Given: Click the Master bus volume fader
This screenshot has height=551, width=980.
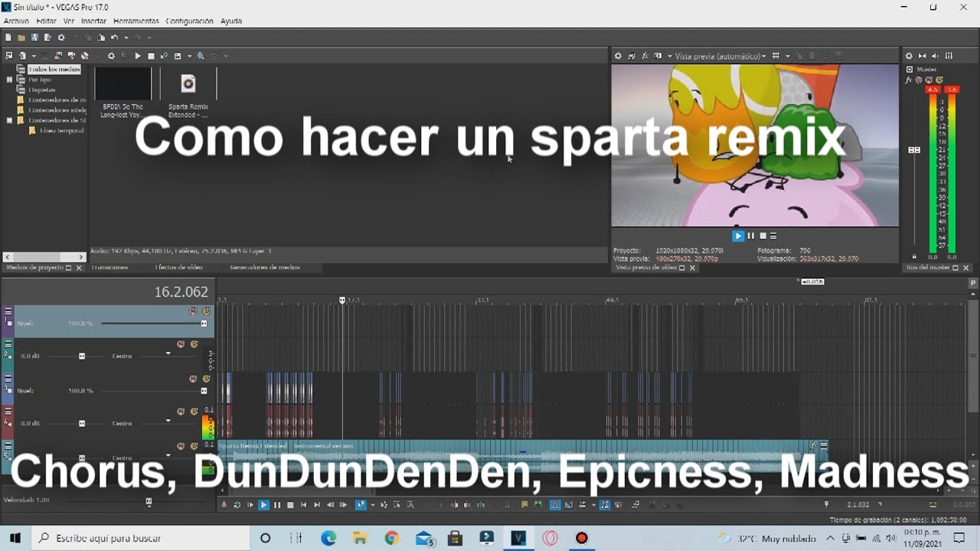Looking at the screenshot, I should 914,150.
